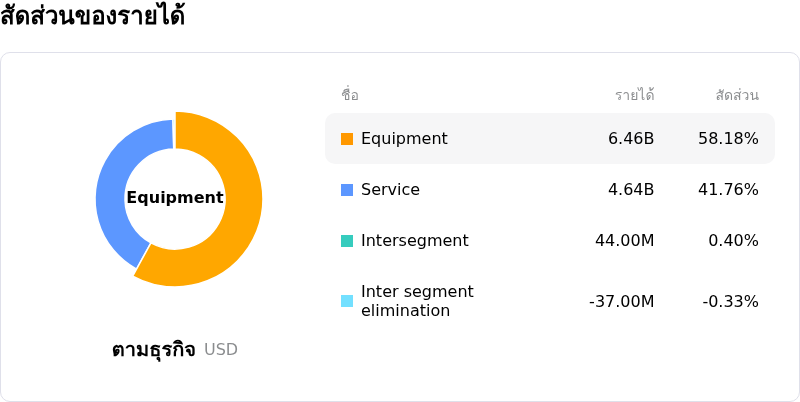Screen dimensions: 800x402
Task: Click the blue Service legend swatch
Action: coord(347,190)
